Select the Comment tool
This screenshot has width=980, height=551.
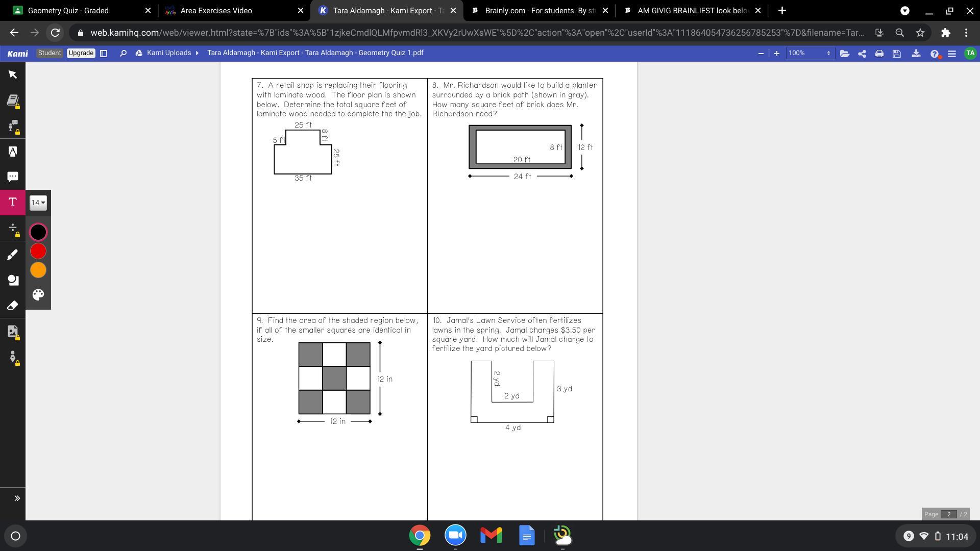tap(13, 177)
